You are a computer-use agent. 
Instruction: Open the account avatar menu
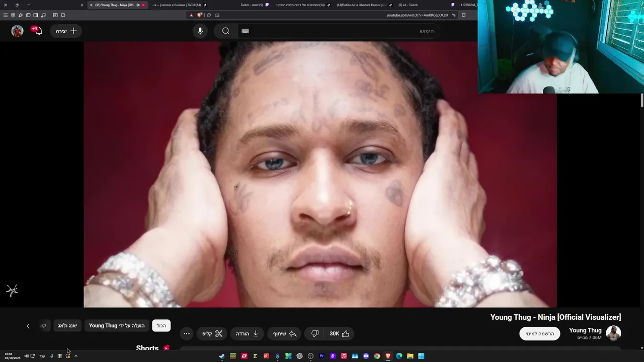pyautogui.click(x=18, y=31)
